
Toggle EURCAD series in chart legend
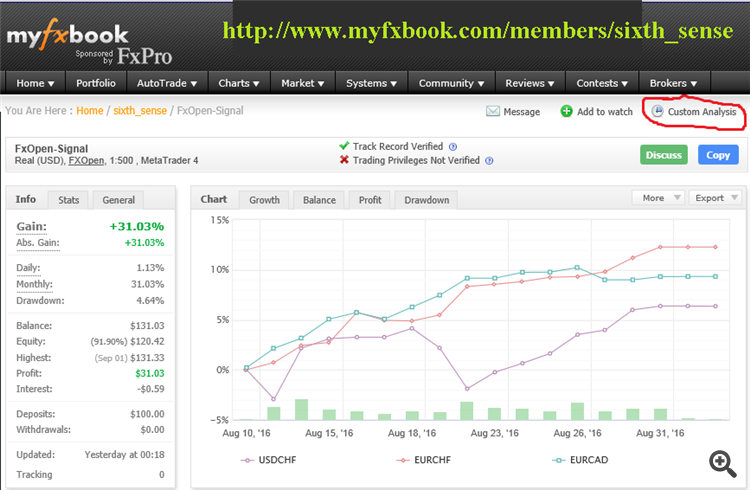click(580, 460)
